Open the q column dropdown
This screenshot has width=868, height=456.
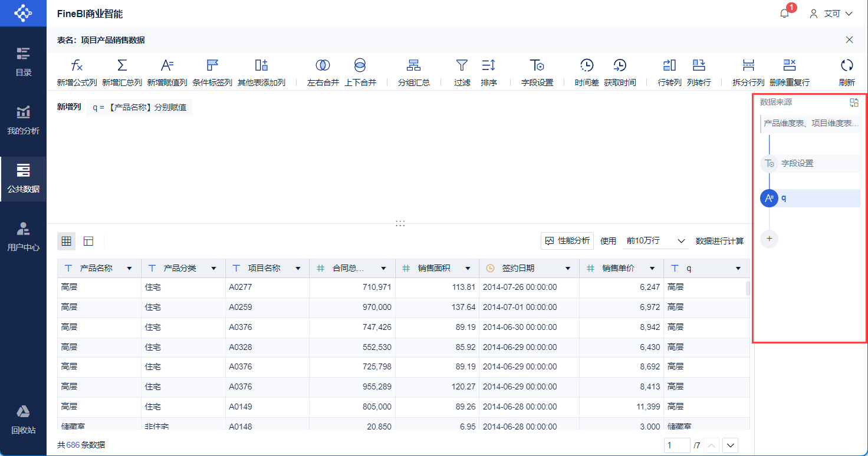[x=738, y=269]
